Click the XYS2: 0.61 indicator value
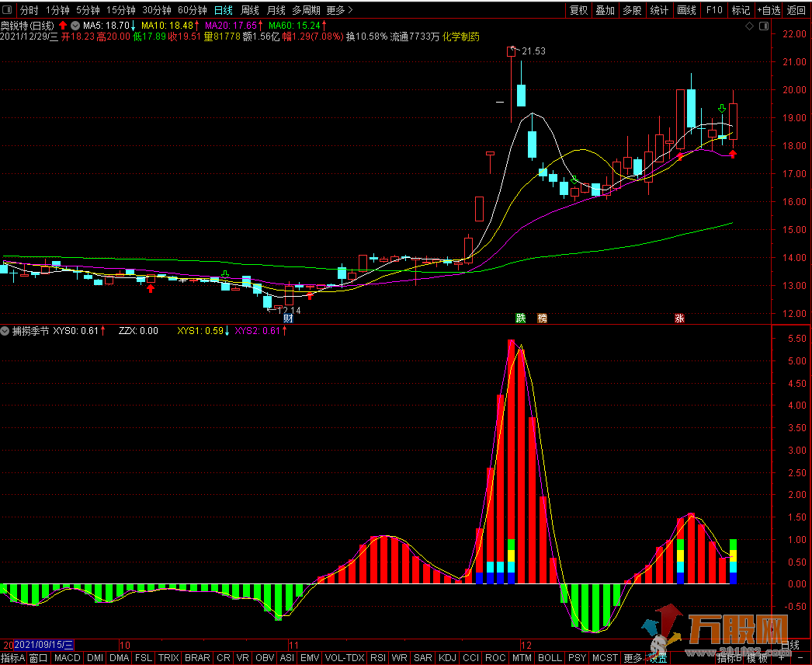This screenshot has width=812, height=665. pyautogui.click(x=258, y=331)
